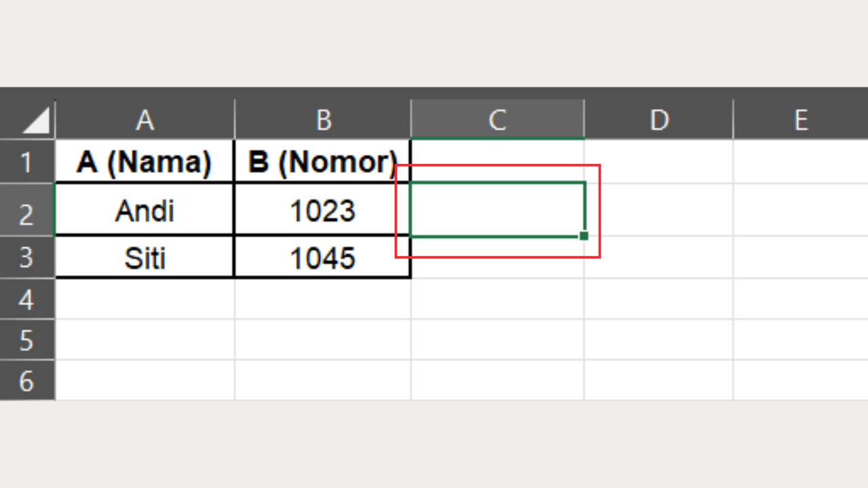
Task: Click the "B (Nomor)" header cell
Action: 323,162
